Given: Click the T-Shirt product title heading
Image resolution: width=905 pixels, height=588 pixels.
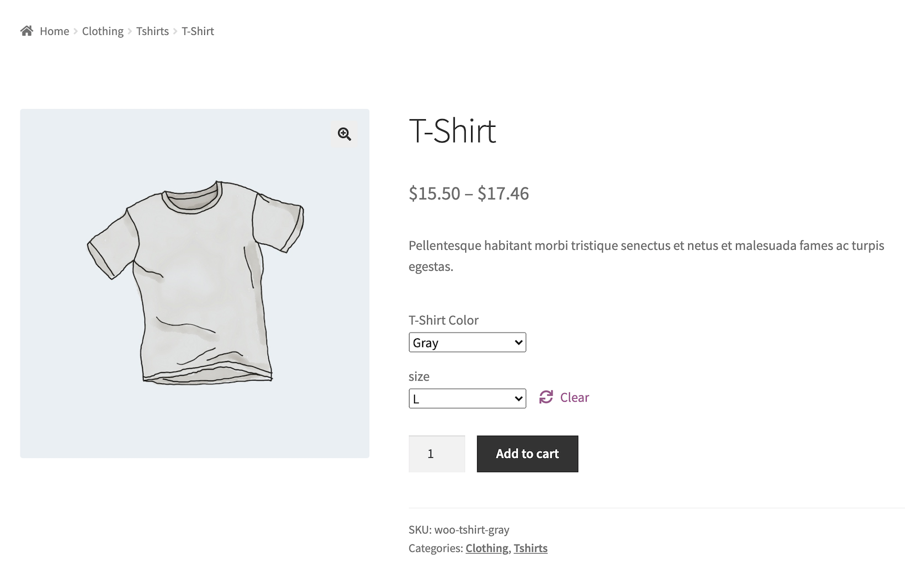Looking at the screenshot, I should 452,131.
